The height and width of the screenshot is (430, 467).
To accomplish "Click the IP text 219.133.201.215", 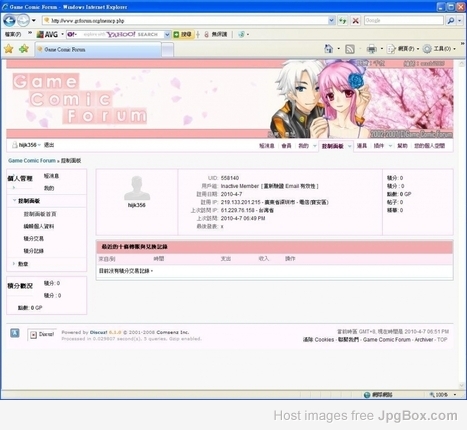I will 240,202.
